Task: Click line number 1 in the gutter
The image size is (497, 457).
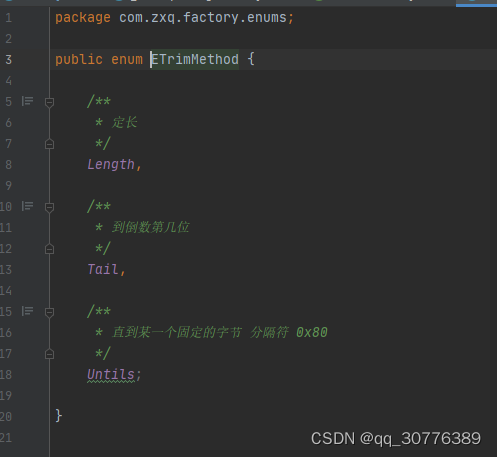Action: coord(9,18)
